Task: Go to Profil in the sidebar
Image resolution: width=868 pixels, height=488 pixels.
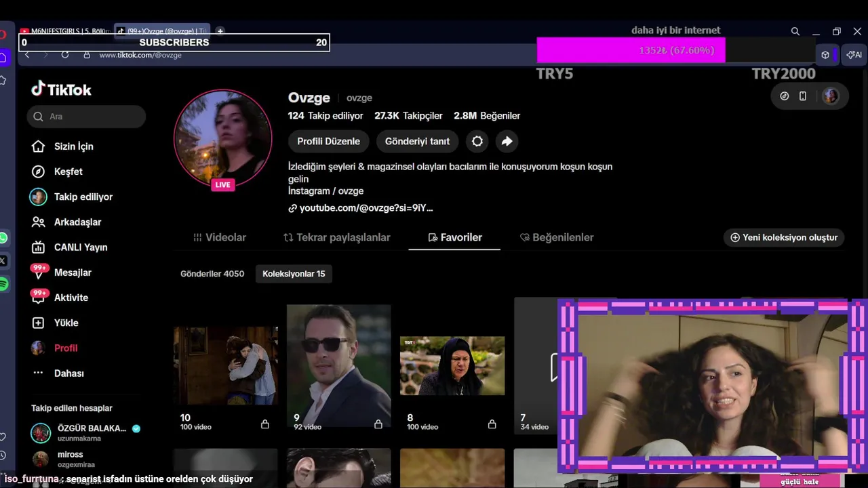Action: (x=66, y=348)
